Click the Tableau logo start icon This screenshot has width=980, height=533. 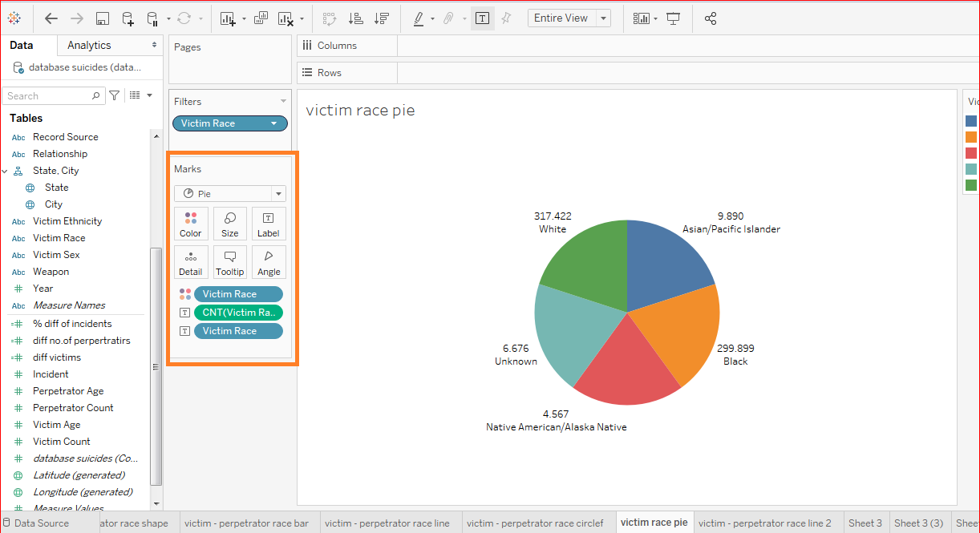pyautogui.click(x=14, y=18)
